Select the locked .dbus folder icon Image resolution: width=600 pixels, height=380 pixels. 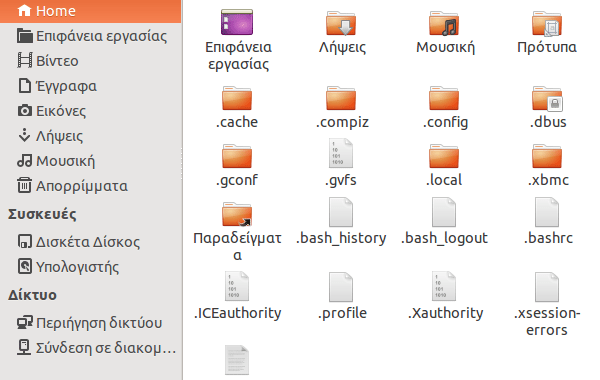[x=547, y=98]
